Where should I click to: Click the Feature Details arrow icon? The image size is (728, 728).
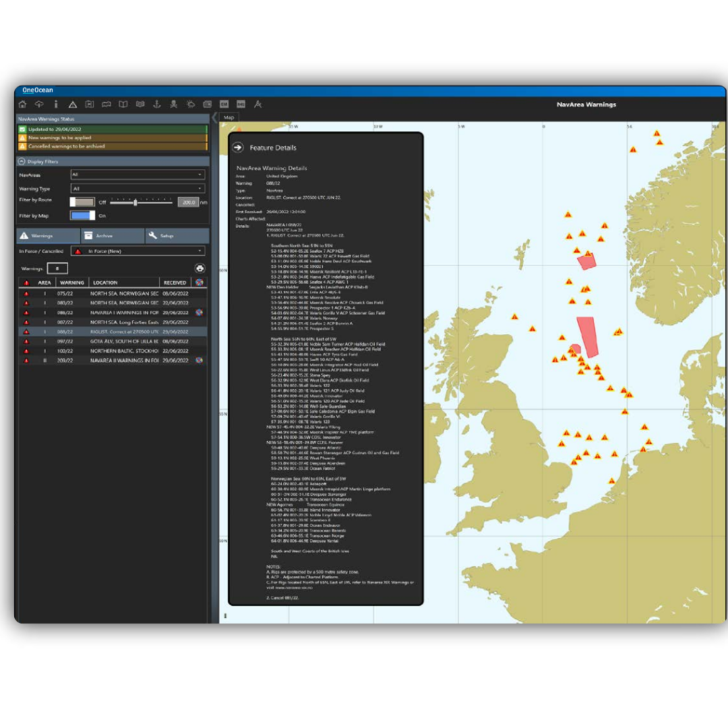(x=238, y=148)
